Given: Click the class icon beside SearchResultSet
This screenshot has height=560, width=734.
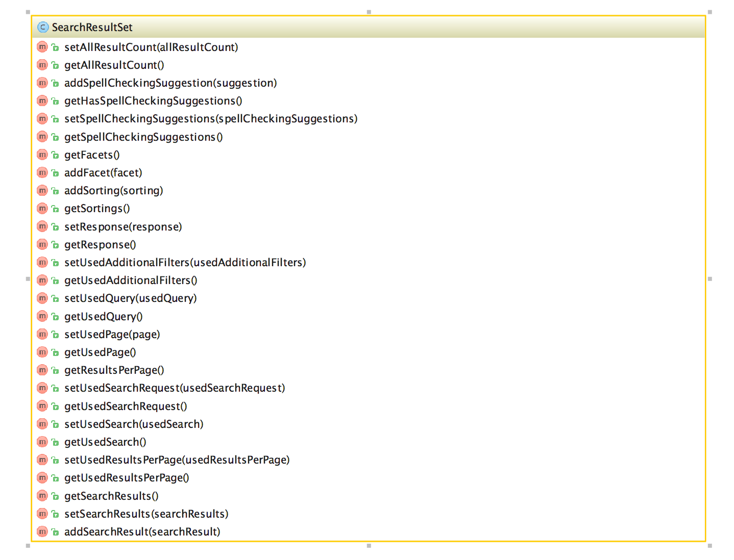Looking at the screenshot, I should [43, 27].
